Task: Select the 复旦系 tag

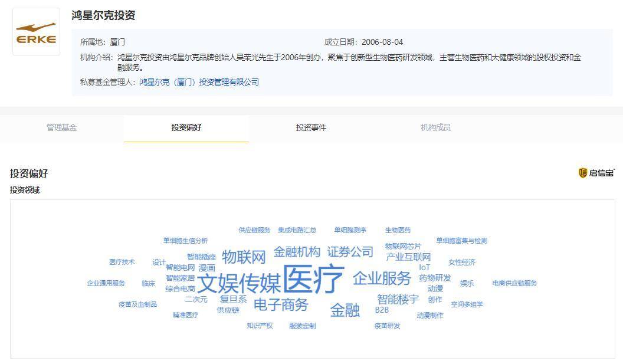Action: pos(233,299)
